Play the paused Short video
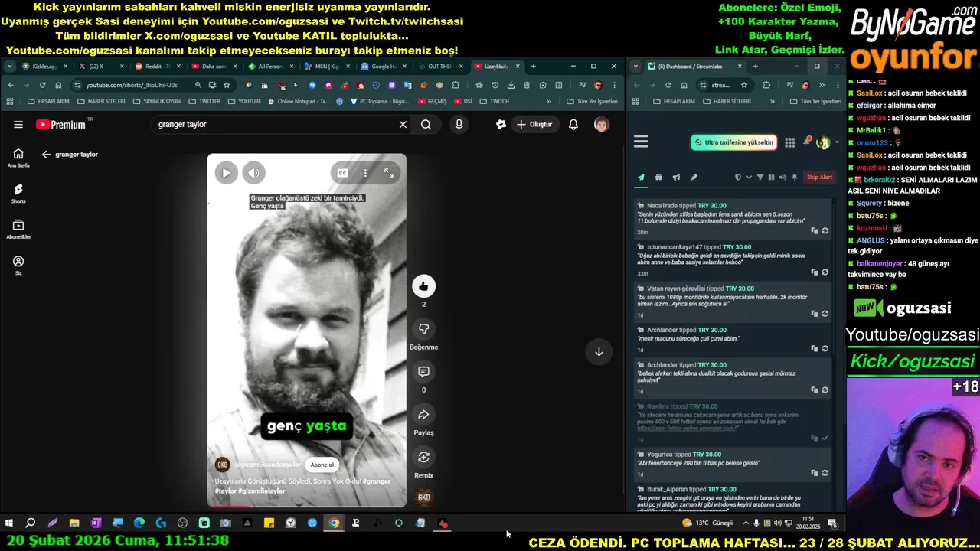Image resolution: width=980 pixels, height=551 pixels. (x=226, y=173)
